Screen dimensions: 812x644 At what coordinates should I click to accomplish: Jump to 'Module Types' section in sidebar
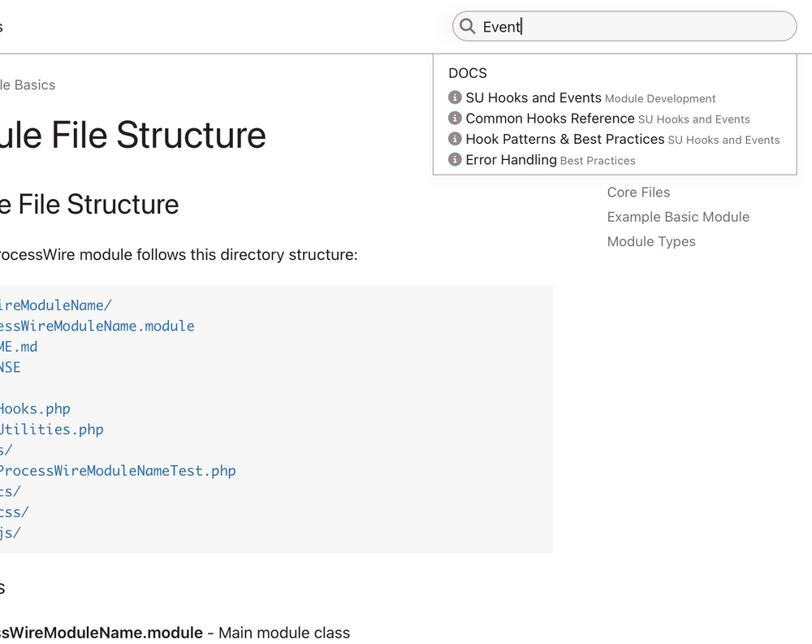[x=651, y=242]
